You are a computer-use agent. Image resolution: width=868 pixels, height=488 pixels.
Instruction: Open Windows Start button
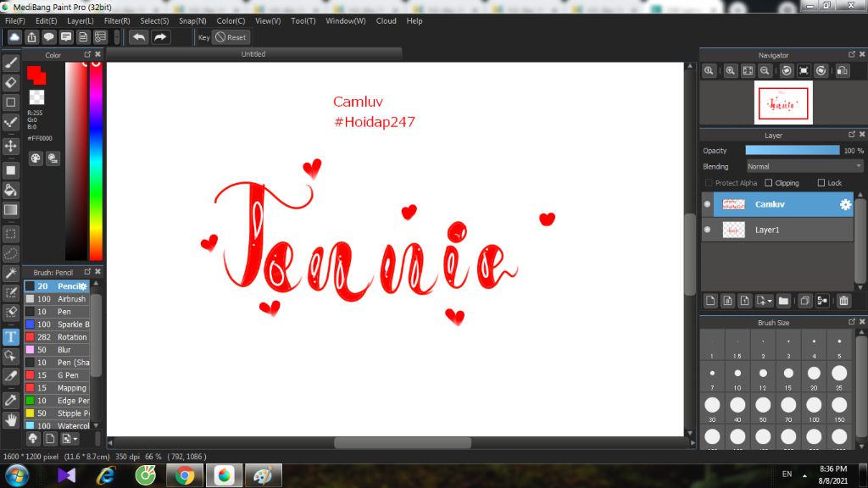[x=16, y=475]
